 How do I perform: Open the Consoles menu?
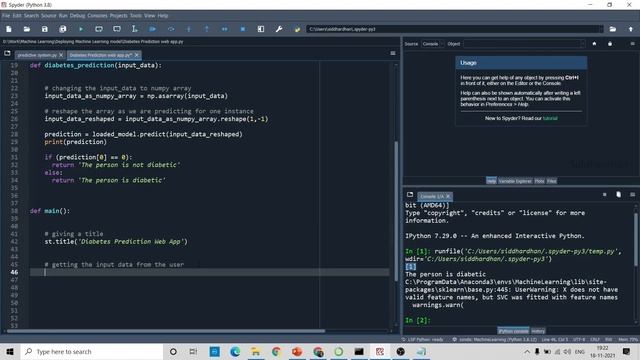tap(97, 16)
